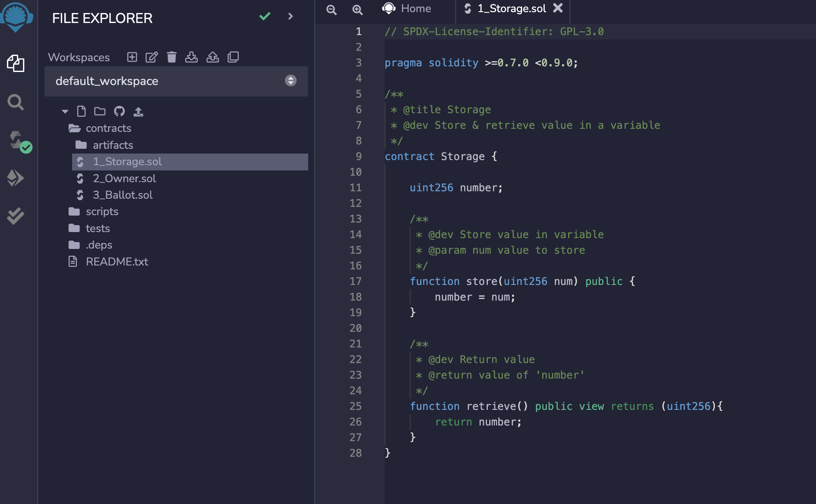Click '@title Storage' comment text
816x504 pixels.
click(x=447, y=110)
